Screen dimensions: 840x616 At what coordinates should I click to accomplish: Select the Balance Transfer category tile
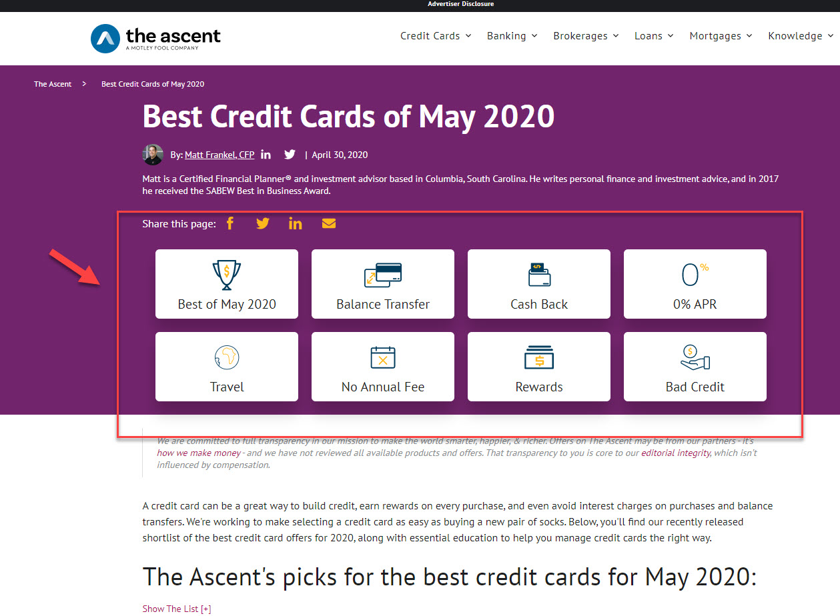tap(383, 284)
